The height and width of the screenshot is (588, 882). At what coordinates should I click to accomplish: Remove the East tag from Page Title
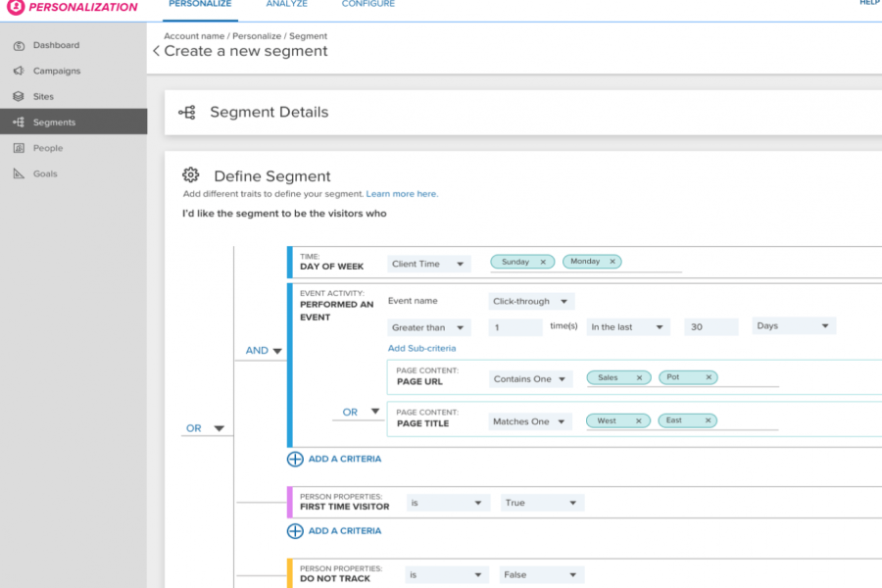(706, 420)
